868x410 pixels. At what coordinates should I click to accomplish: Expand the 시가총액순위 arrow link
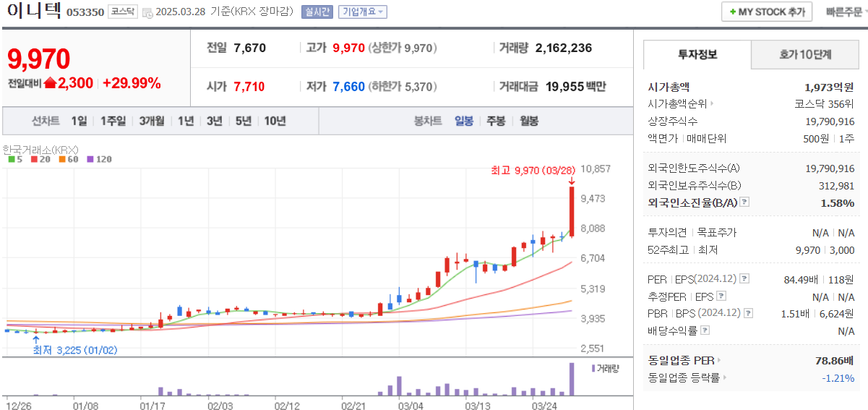click(681, 104)
